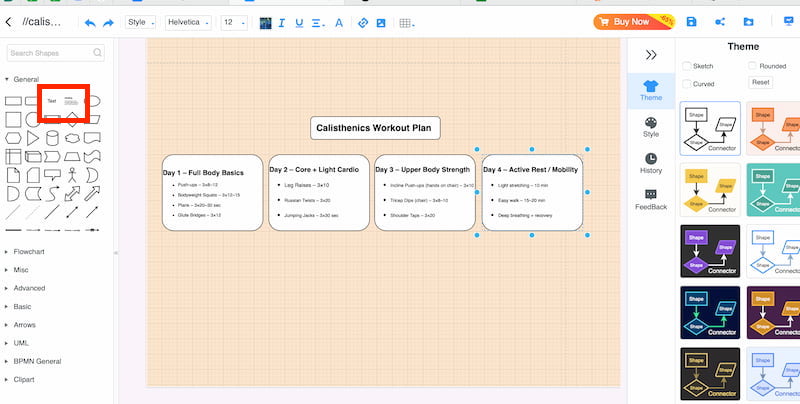
Task: Enable the Sketch checkbox
Action: pos(687,66)
